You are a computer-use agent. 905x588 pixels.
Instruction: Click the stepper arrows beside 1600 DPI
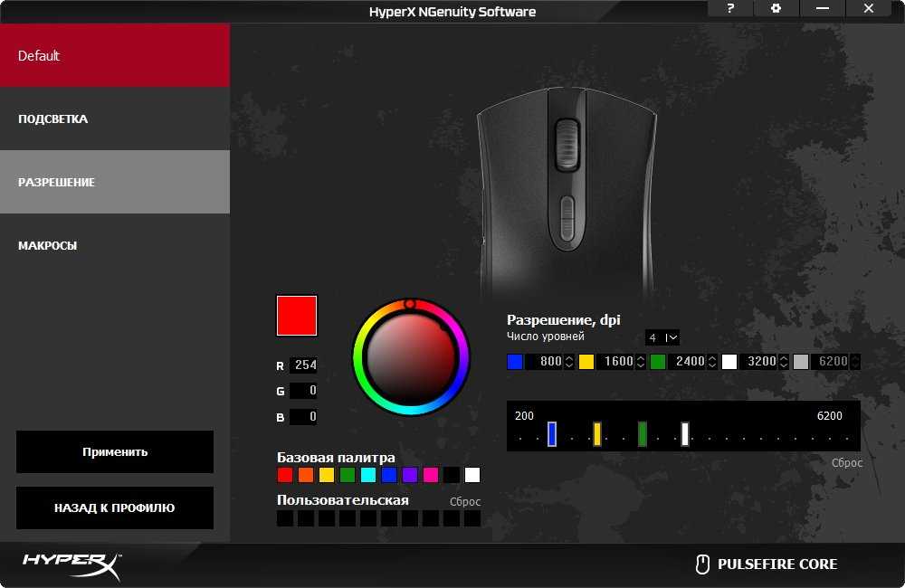pyautogui.click(x=641, y=362)
